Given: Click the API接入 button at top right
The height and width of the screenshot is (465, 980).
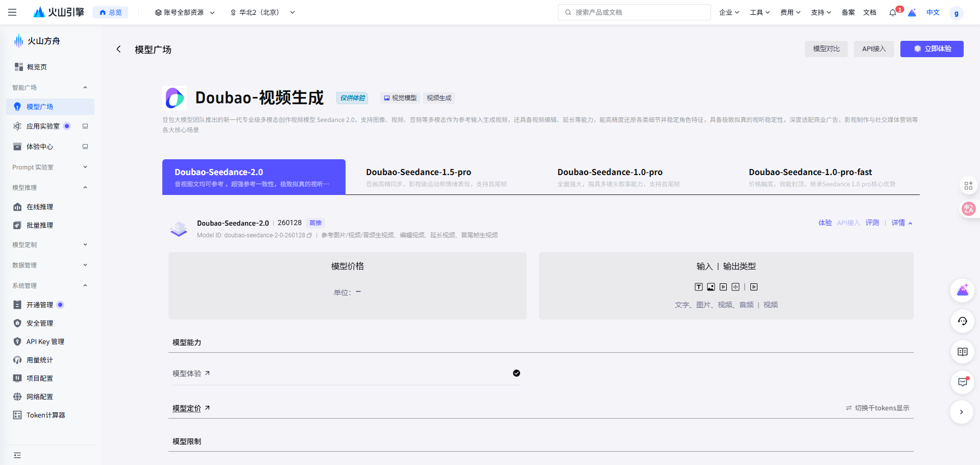Looking at the screenshot, I should coord(874,49).
